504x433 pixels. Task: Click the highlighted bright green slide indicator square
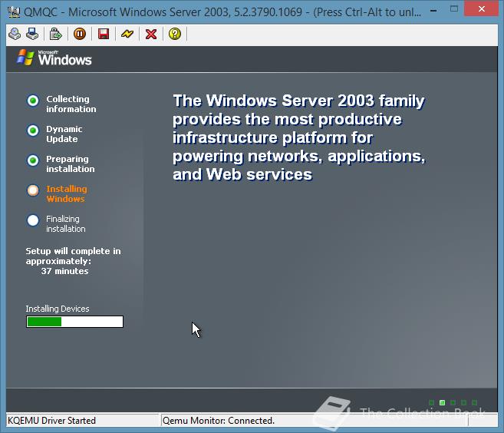(443, 402)
